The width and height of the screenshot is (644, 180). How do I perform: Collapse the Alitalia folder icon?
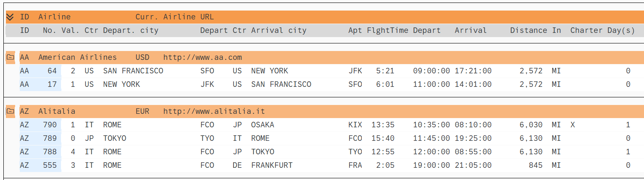(11, 111)
